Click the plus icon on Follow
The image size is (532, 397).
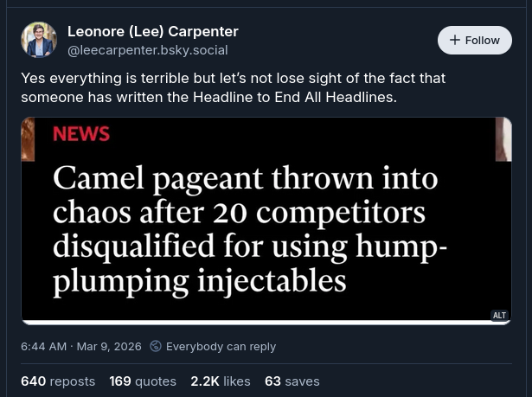click(455, 41)
